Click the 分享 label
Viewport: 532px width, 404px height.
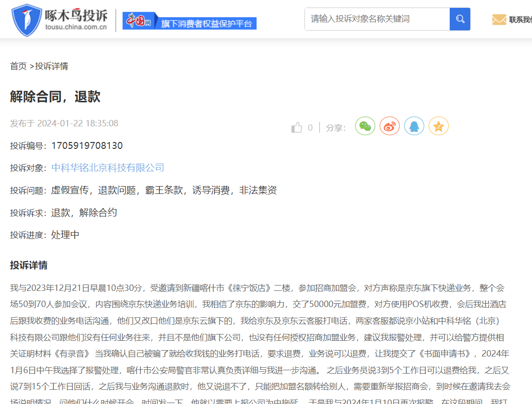tap(336, 128)
